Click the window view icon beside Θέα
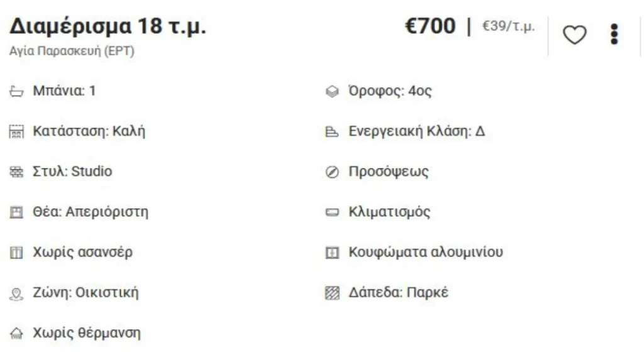 tap(16, 212)
